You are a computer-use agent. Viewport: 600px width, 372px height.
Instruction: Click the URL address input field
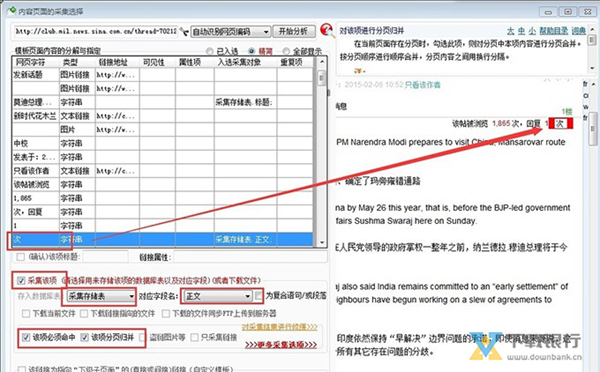(x=96, y=31)
